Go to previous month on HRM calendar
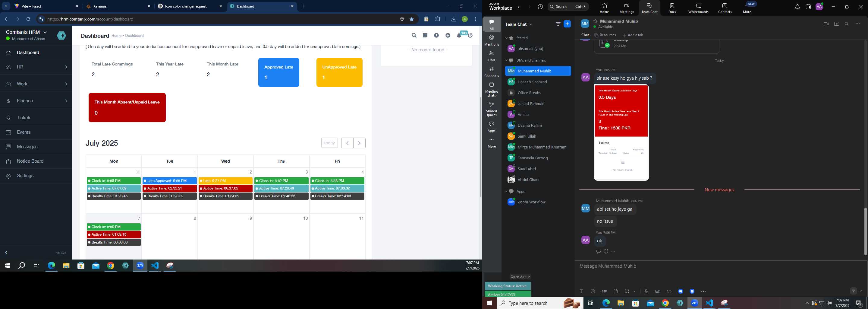The height and width of the screenshot is (309, 868). click(347, 143)
